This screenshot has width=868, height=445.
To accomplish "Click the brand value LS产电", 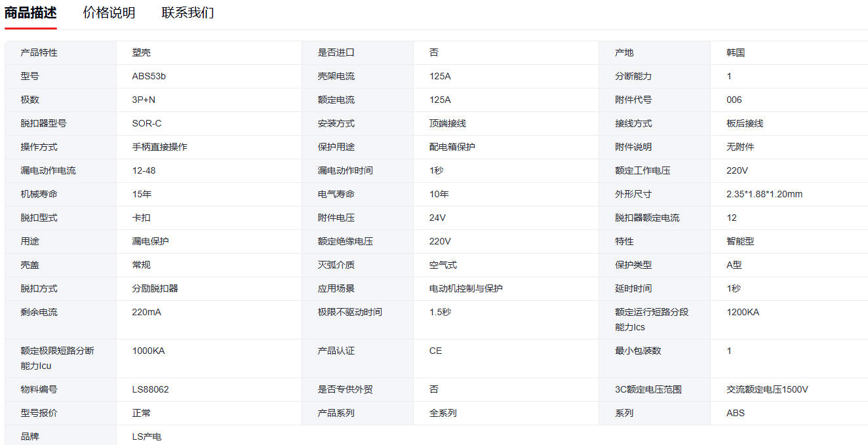I will pyautogui.click(x=147, y=436).
